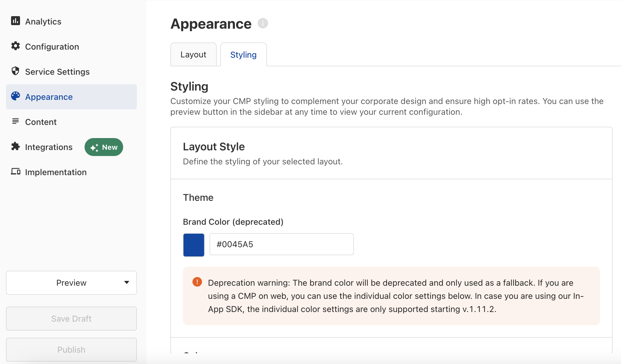Click the Integrations puzzle icon
The width and height of the screenshot is (621, 364).
pos(16,147)
